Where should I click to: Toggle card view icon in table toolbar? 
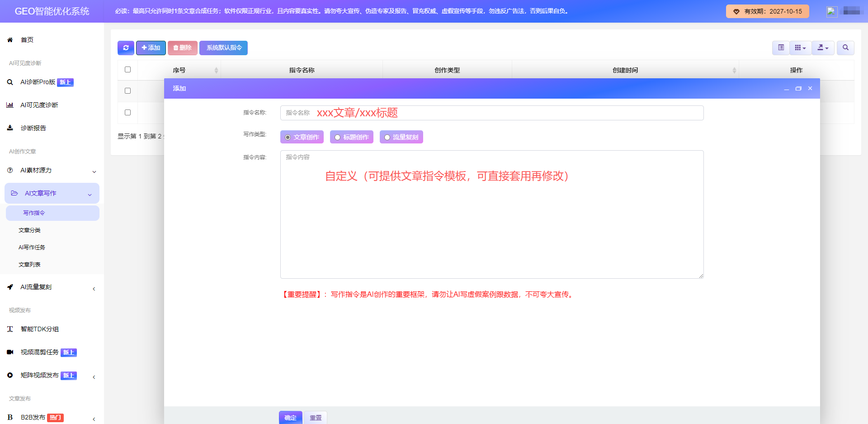pyautogui.click(x=781, y=48)
